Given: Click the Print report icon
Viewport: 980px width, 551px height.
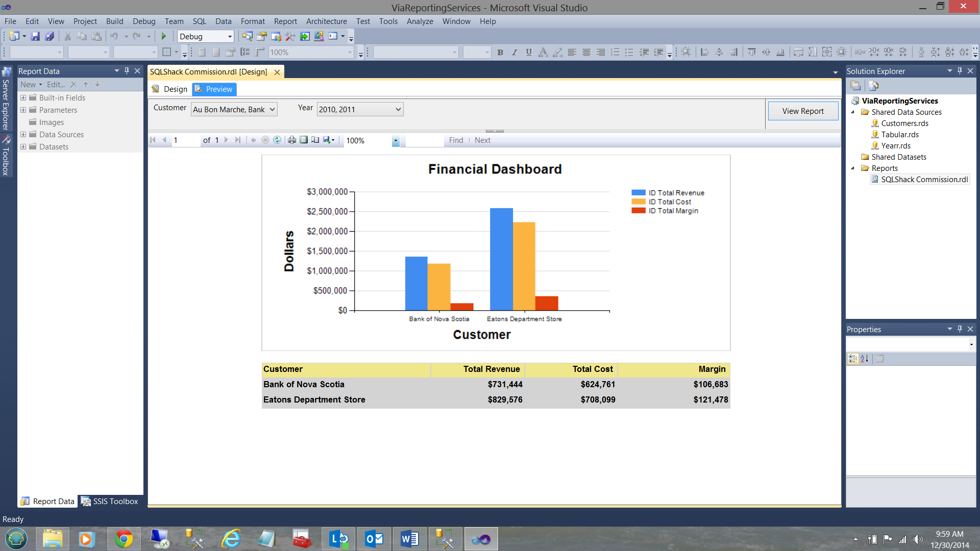Looking at the screenshot, I should tap(291, 140).
